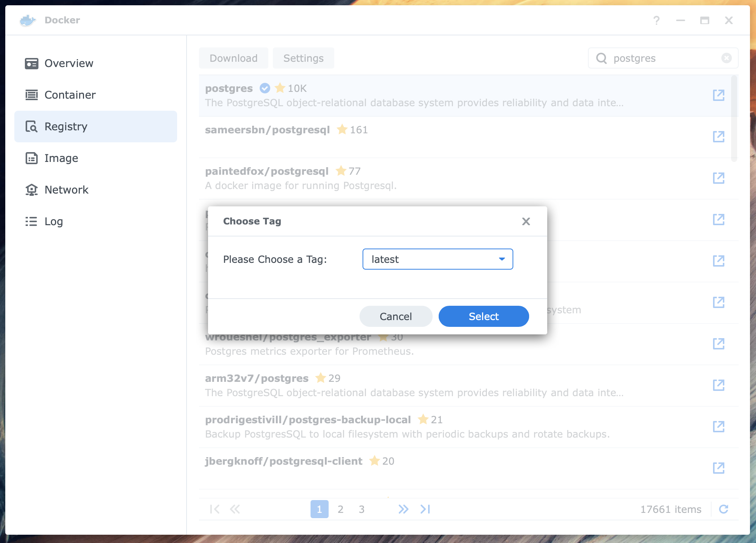Go to page 2 of results
Screen dimensions: 756x543
coord(341,509)
